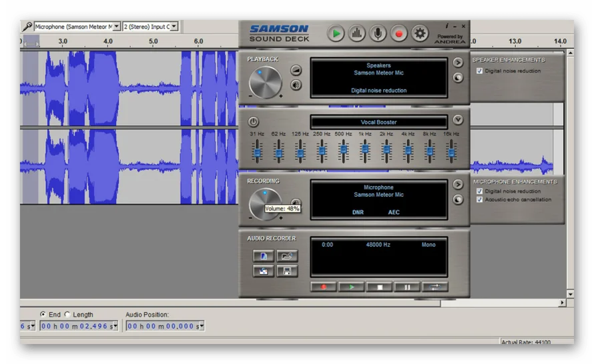The image size is (594, 364).
Task: Toggle Speaker Enhancements digital noise reduction checkbox
Action: point(480,71)
